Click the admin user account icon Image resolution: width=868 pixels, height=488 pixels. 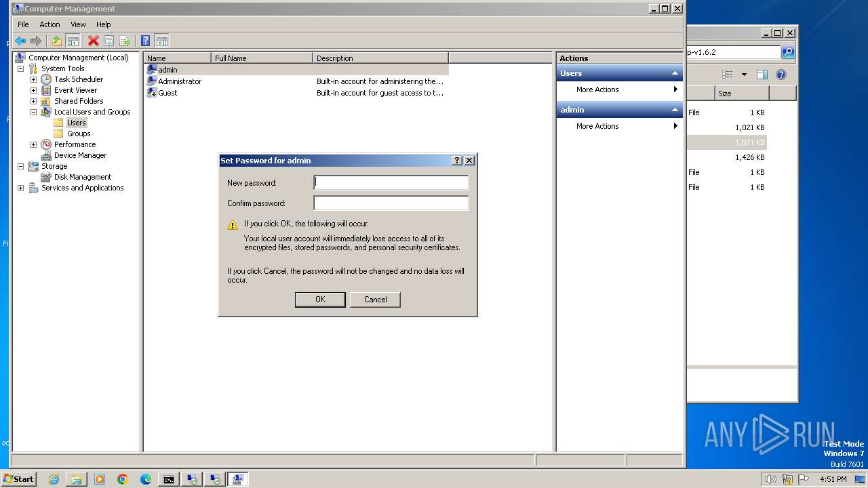(x=152, y=69)
